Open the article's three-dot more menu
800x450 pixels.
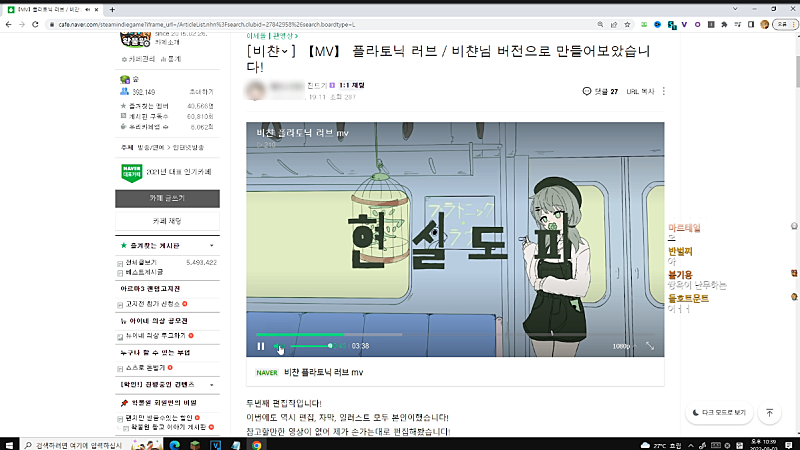tap(663, 91)
